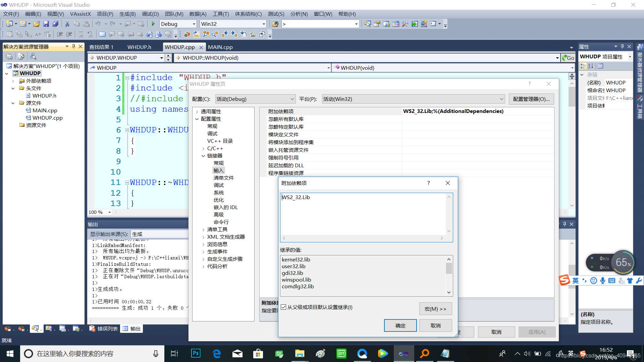This screenshot has width=644, height=362.
Task: Click 确定 in the 附加依赖项 dialog
Action: 400,325
